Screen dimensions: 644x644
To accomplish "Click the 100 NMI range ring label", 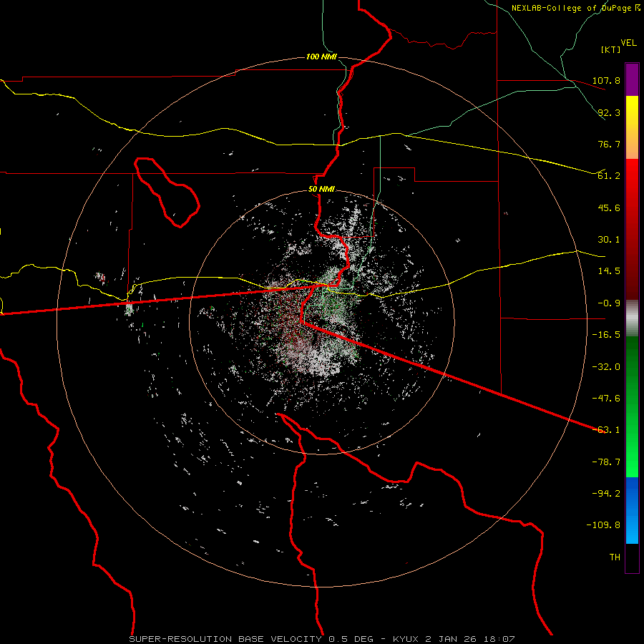I will pyautogui.click(x=321, y=57).
